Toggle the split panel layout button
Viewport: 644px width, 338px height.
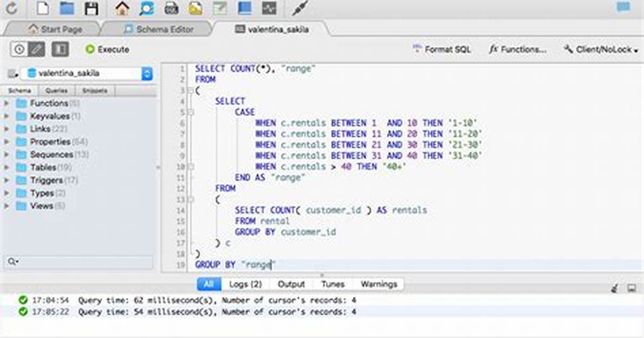(60, 50)
